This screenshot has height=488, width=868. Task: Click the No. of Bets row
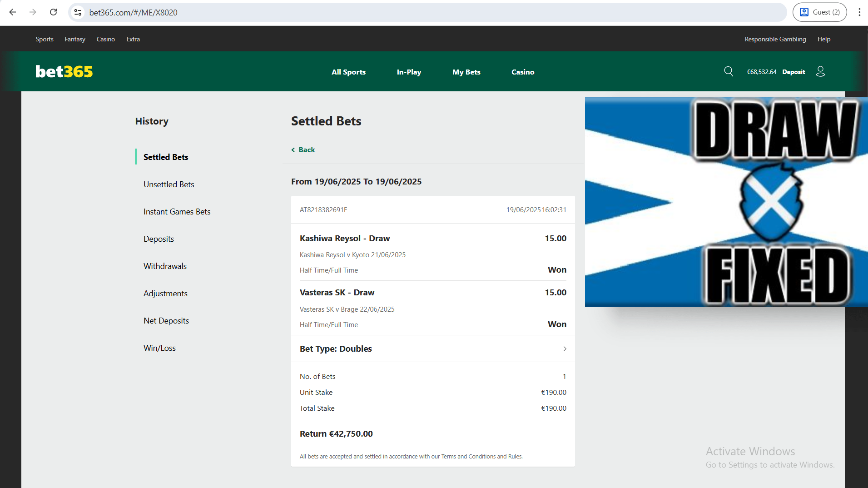click(433, 376)
